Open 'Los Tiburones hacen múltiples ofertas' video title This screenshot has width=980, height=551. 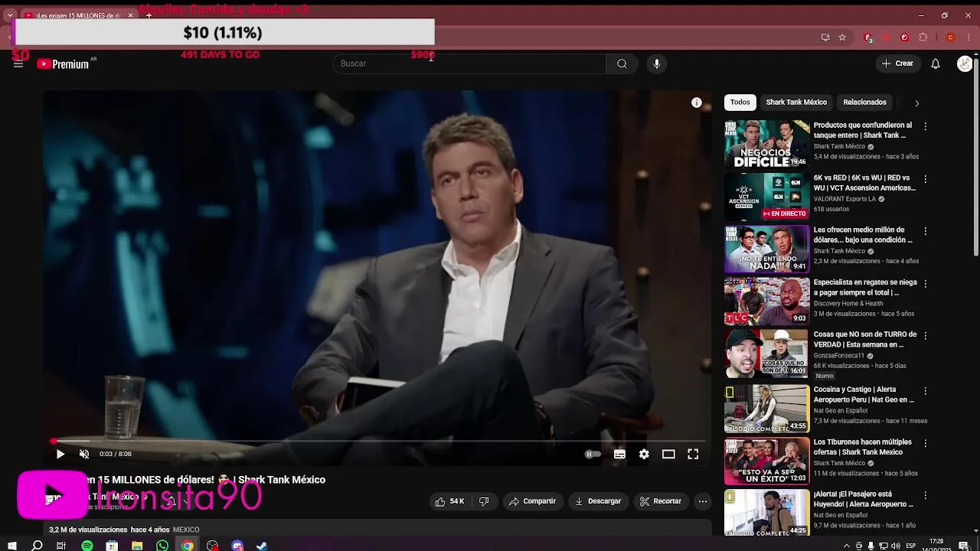coord(862,447)
